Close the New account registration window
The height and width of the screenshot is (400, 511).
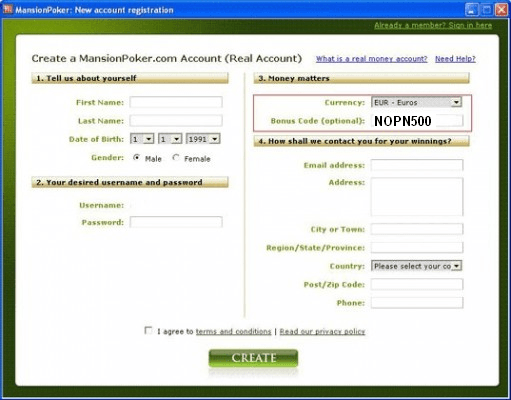(x=501, y=10)
